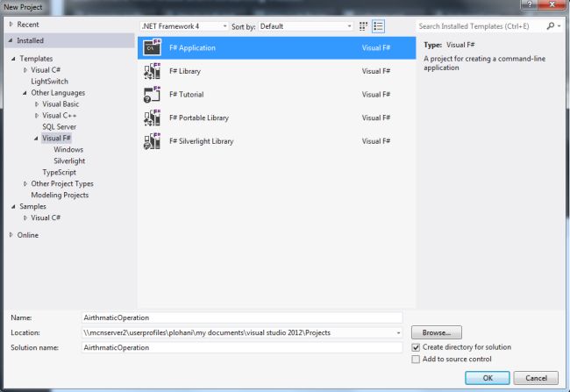Collapse the Installed section
Viewport: 570px width, 392px height.
pos(11,40)
